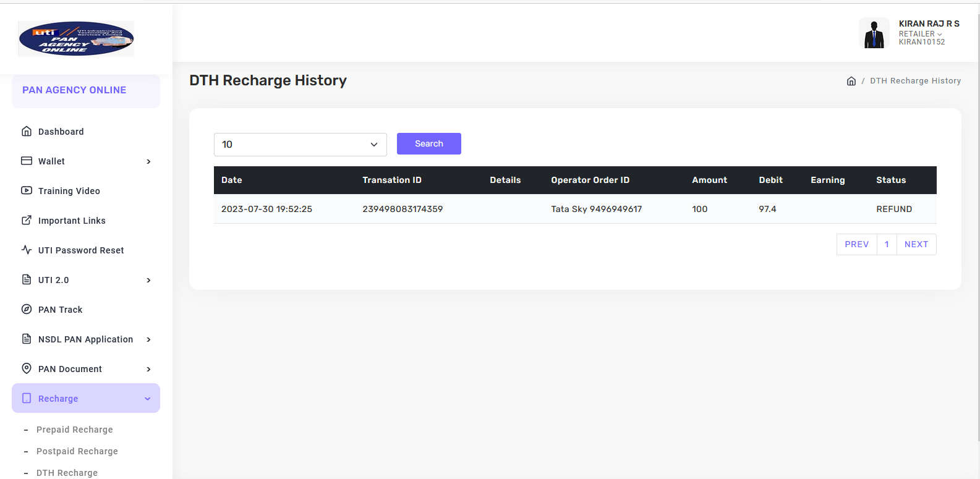Expand the NSDL PAN Application chevron
The height and width of the screenshot is (479, 980).
tap(148, 339)
